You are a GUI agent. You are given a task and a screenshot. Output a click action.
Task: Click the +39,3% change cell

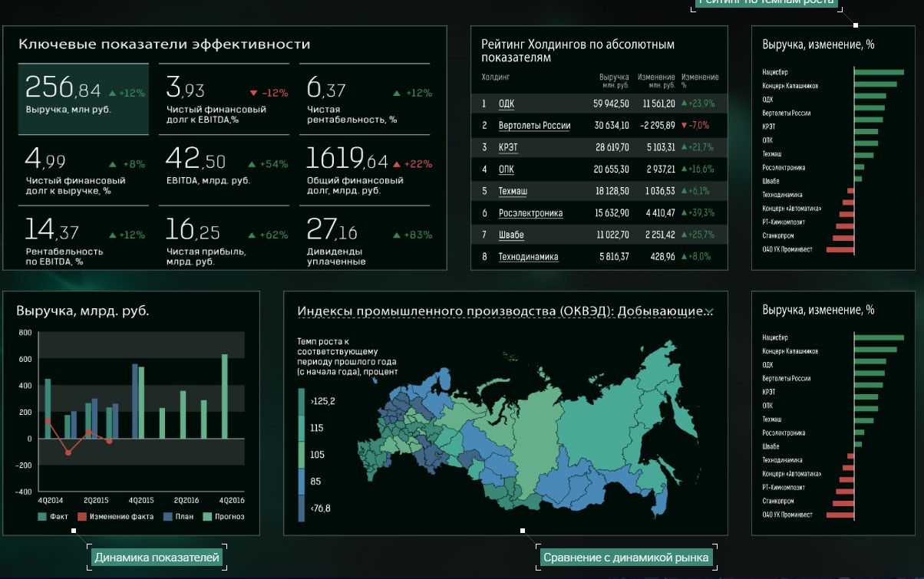tap(701, 213)
